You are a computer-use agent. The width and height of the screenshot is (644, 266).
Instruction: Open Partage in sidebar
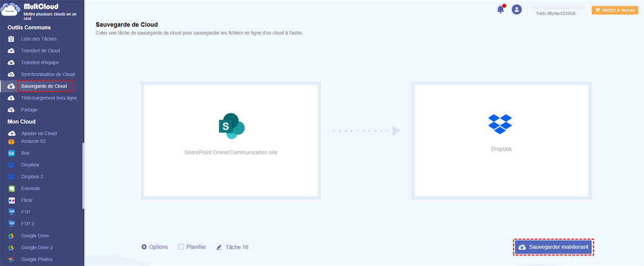pos(29,110)
